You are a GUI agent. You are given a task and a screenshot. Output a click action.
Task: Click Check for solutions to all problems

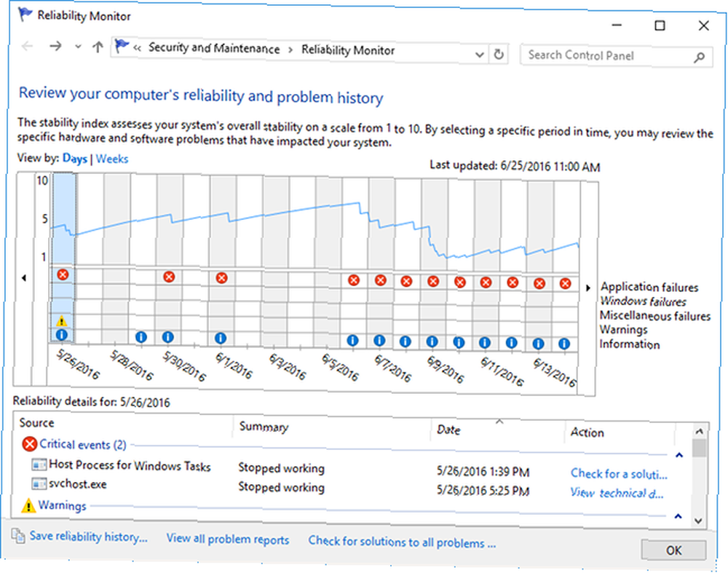tap(402, 542)
